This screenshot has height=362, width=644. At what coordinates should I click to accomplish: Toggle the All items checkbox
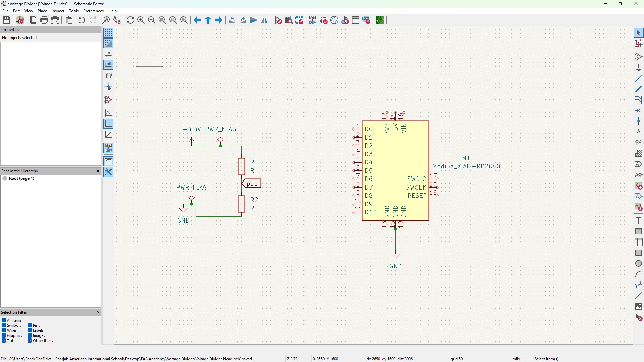click(x=4, y=320)
